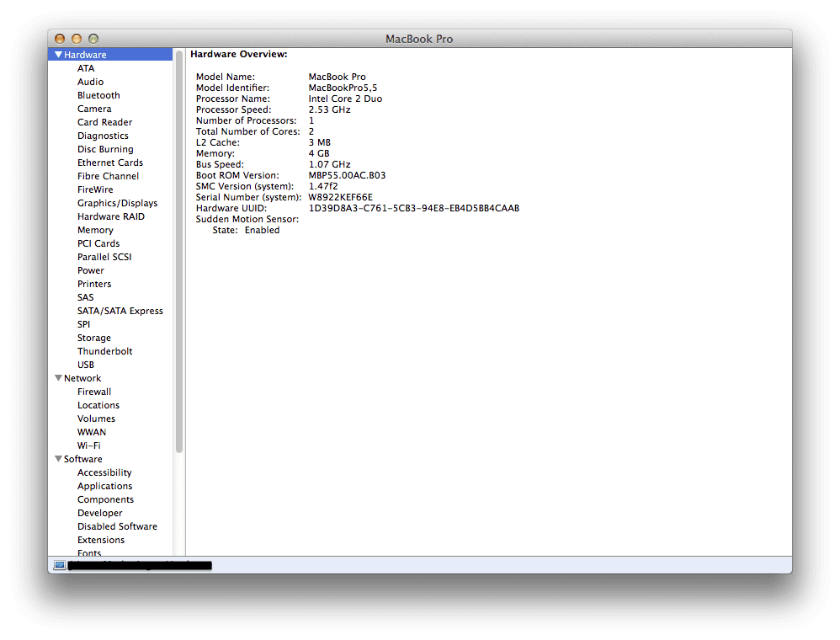Screen dimensions: 840x640
Task: Collapse the Hardware disclosure triangle
Action: click(58, 55)
